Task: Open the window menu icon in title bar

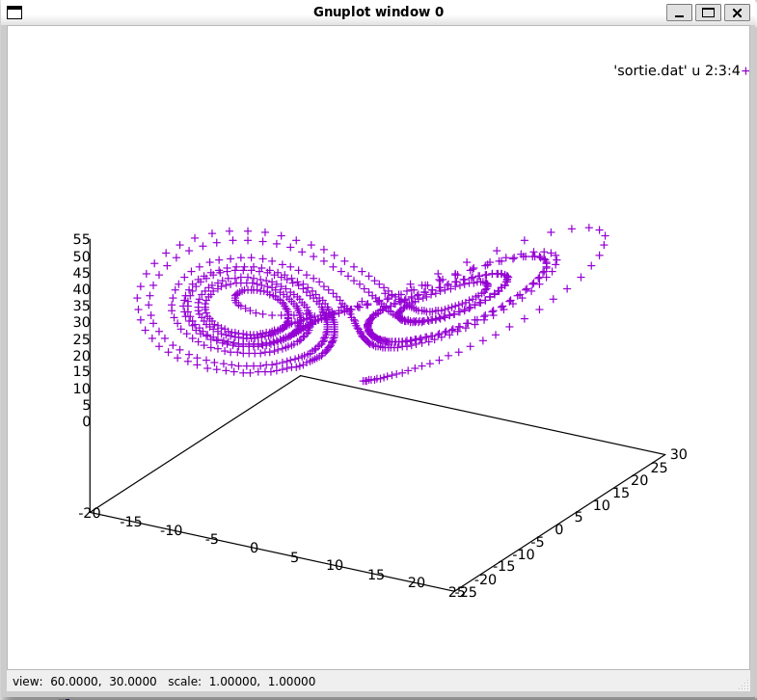Action: click(x=14, y=12)
